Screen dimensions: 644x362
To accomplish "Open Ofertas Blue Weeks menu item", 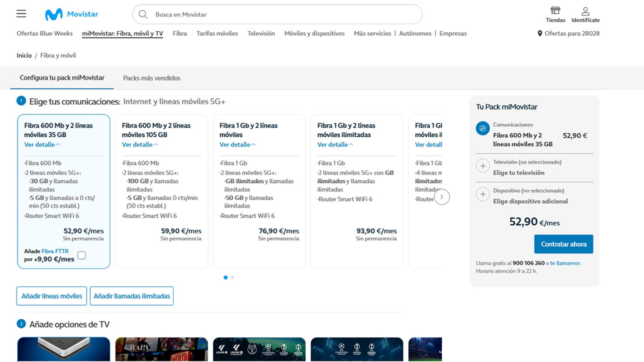I will 45,34.
